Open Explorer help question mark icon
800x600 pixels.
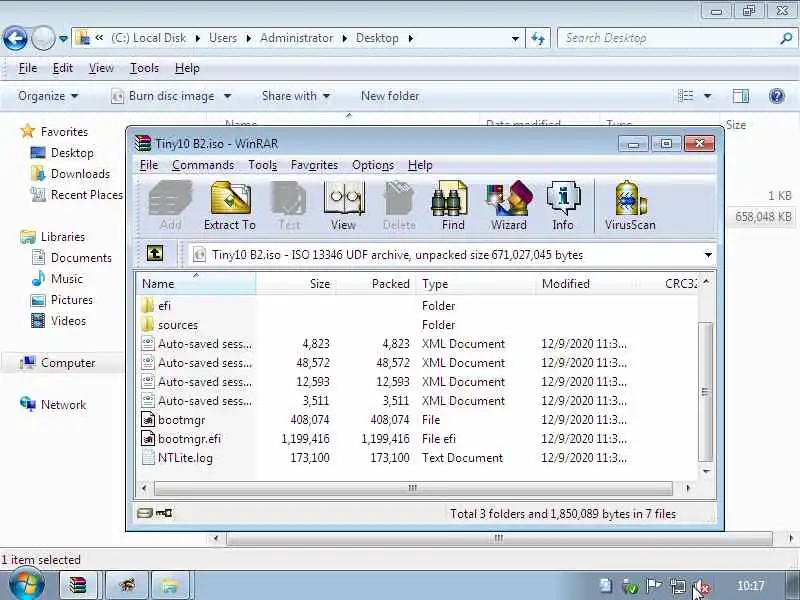tap(777, 96)
